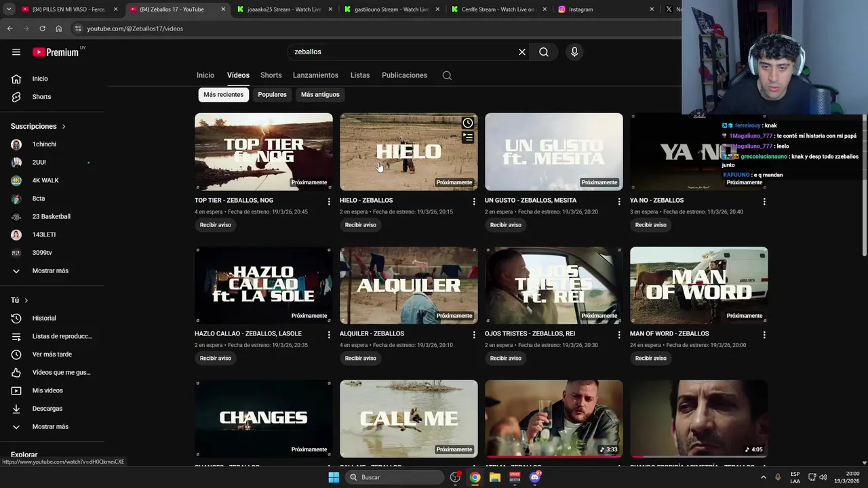
Task: Expand the Suscripciones section chevron
Action: [x=64, y=127]
